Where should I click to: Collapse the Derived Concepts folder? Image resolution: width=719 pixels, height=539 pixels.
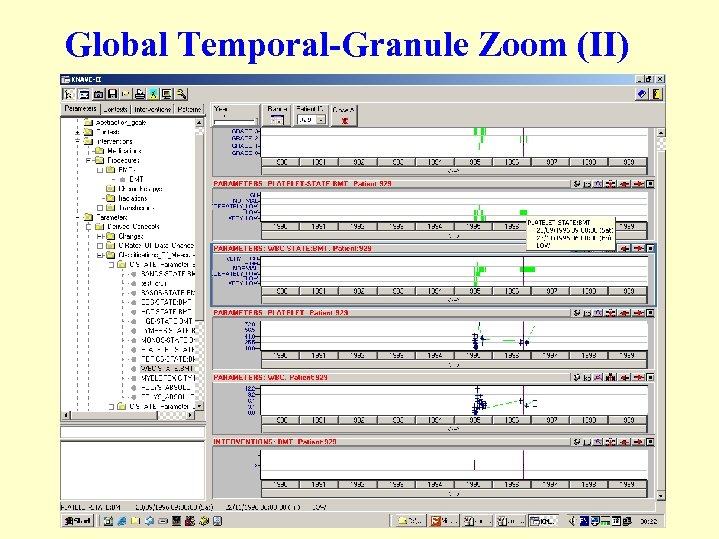(x=88, y=227)
